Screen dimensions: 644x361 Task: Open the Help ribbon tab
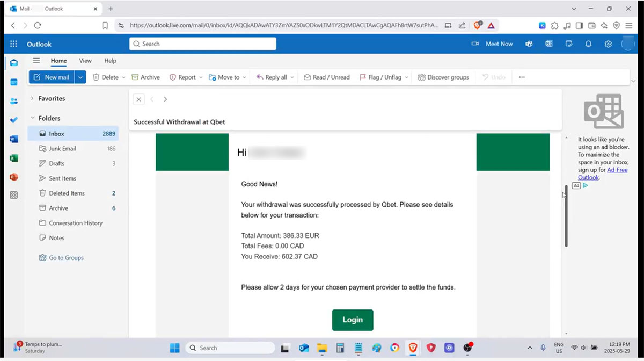(x=110, y=61)
